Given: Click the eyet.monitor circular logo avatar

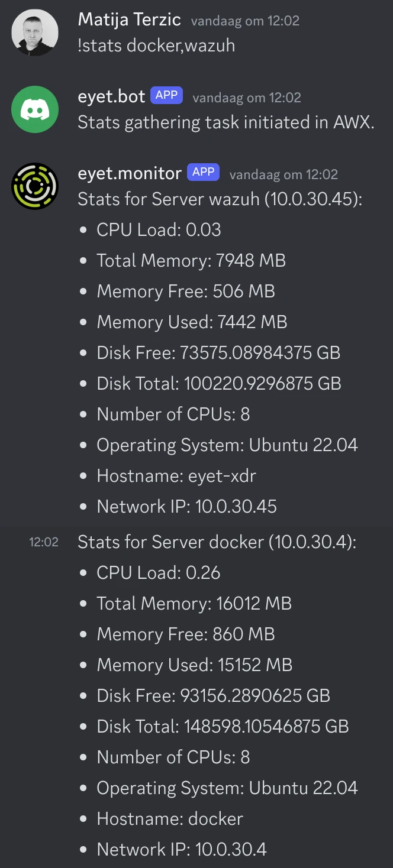Looking at the screenshot, I should (x=35, y=186).
